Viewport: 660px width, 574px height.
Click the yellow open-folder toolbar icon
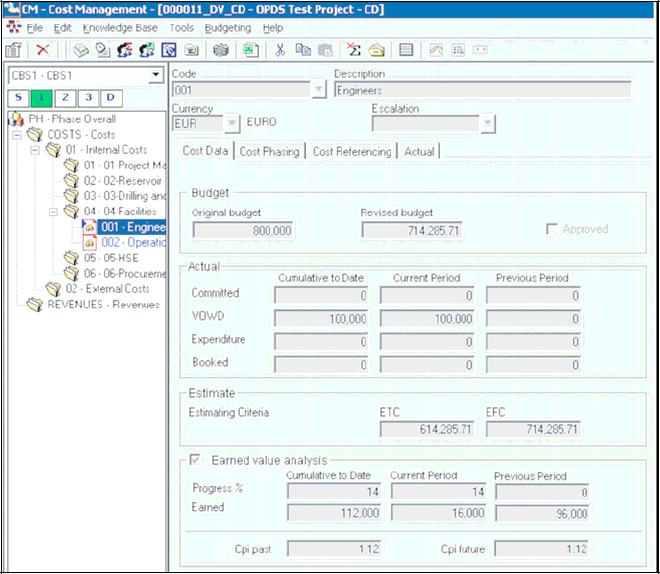377,50
